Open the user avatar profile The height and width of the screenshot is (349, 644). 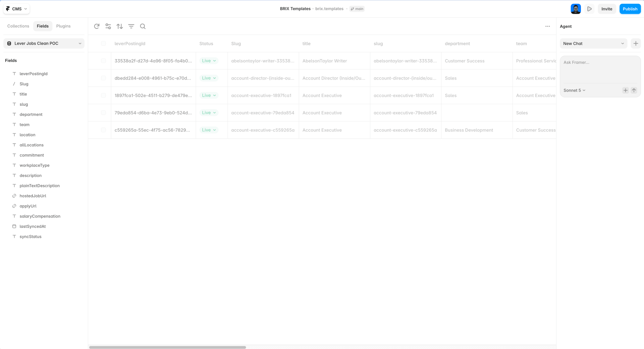tap(576, 9)
